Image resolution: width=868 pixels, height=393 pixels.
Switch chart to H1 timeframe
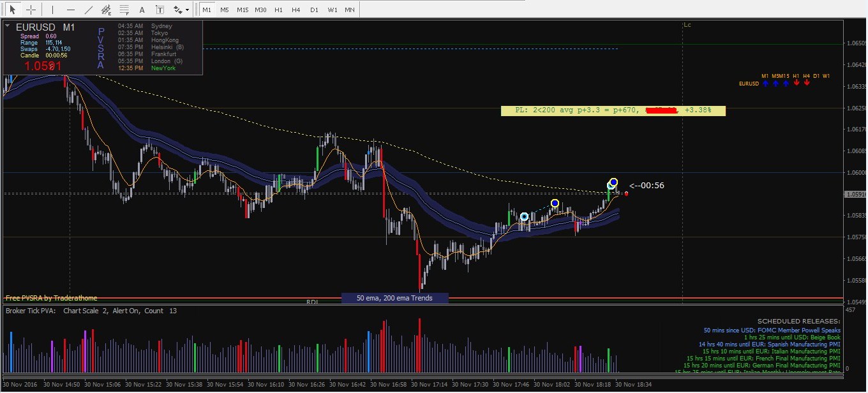click(x=278, y=10)
